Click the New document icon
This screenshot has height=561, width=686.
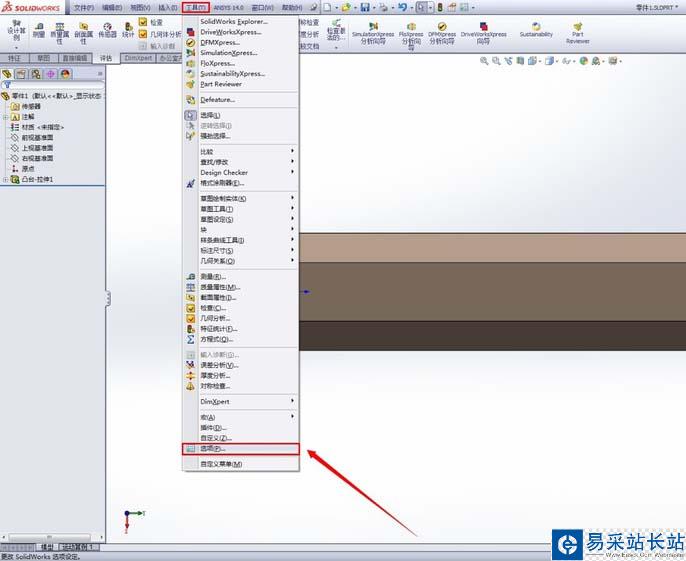point(327,7)
